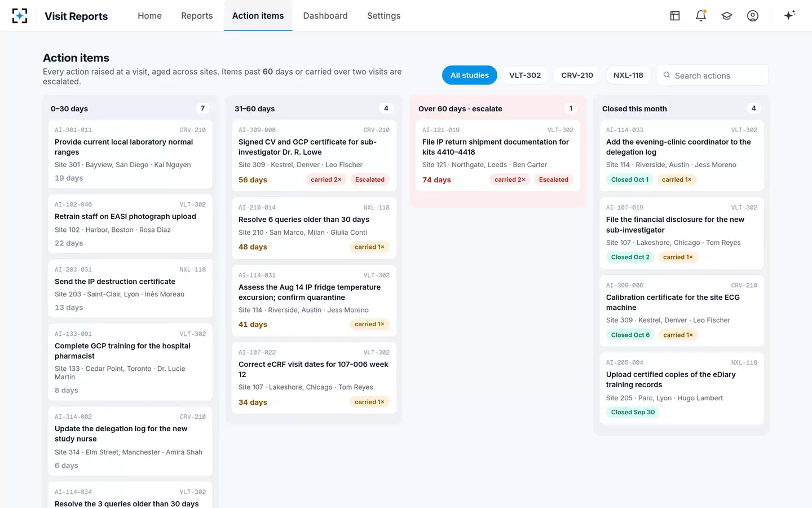This screenshot has width=812, height=508.
Task: Click action ID AI-210-014
Action: click(x=257, y=208)
